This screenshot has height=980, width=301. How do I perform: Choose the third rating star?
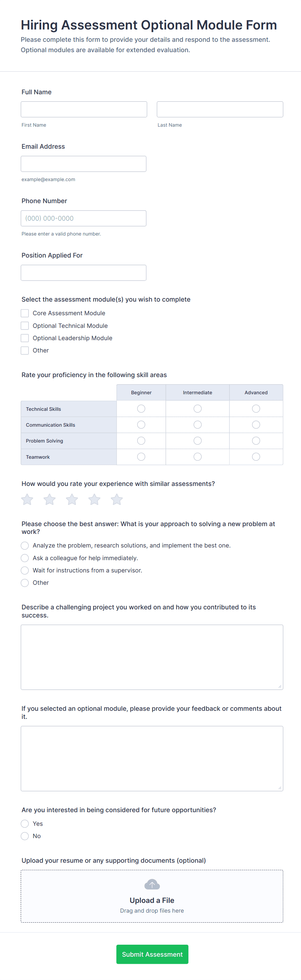tap(72, 499)
